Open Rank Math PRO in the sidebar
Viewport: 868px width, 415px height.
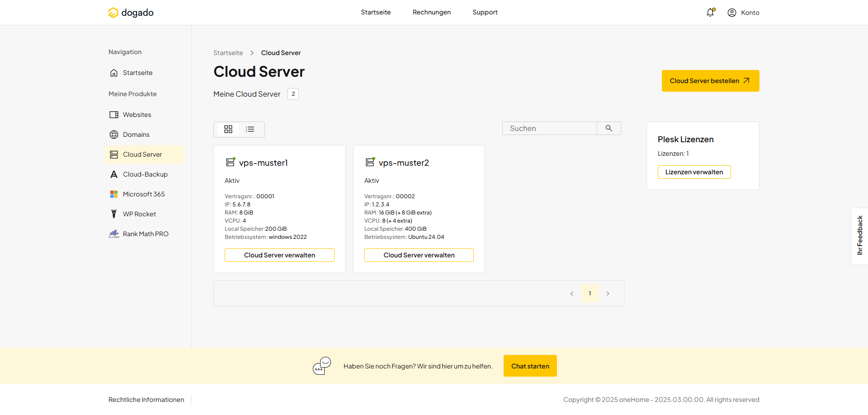pos(145,234)
